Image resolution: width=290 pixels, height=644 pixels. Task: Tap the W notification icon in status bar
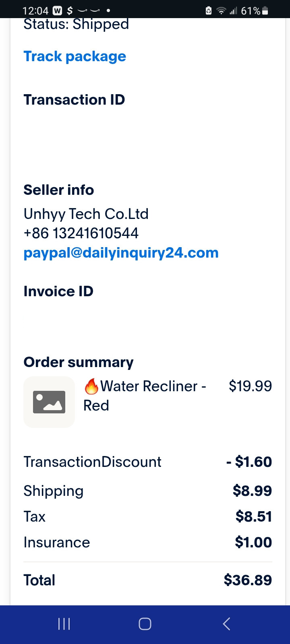pyautogui.click(x=57, y=11)
